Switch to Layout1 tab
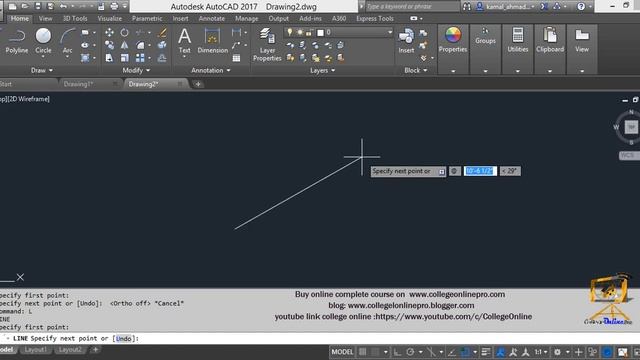This screenshot has height=360, width=640. click(x=36, y=350)
